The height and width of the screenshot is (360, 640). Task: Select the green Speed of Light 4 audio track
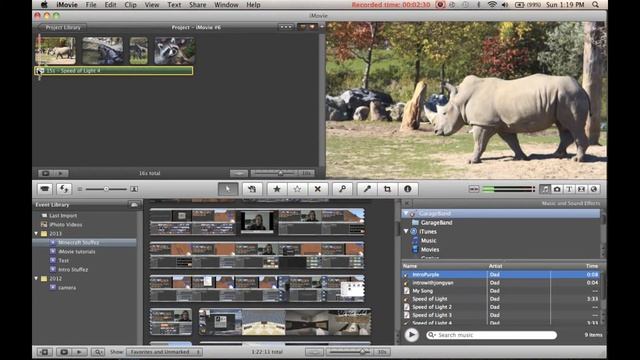click(x=113, y=71)
